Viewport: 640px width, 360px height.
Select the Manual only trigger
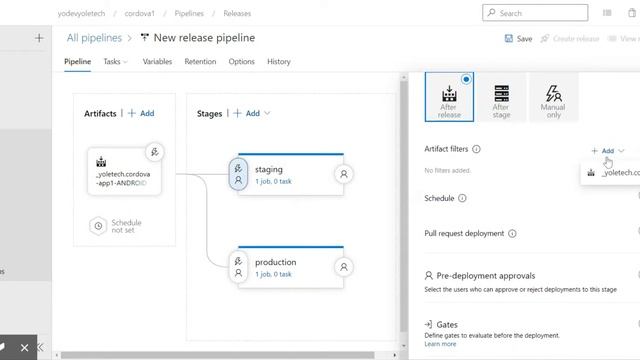click(553, 97)
